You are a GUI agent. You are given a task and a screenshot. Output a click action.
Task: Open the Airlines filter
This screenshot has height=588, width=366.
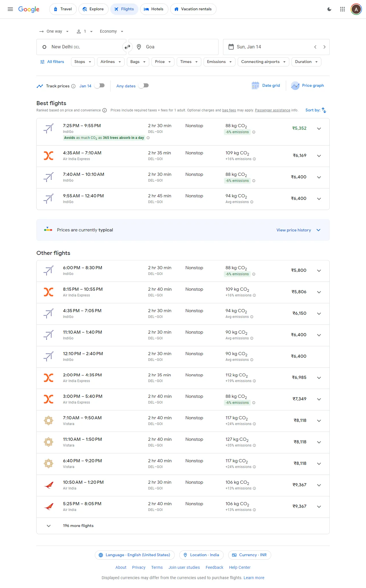tap(111, 62)
